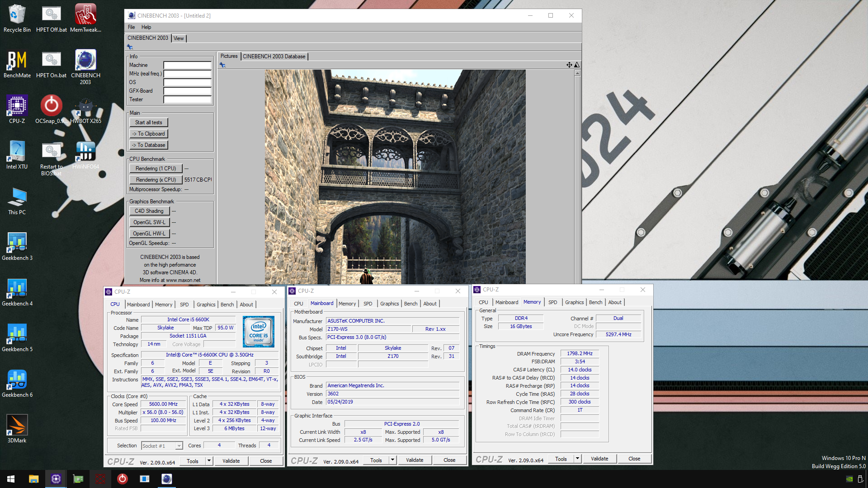Click the CPU-Z taskbar icon

56,479
